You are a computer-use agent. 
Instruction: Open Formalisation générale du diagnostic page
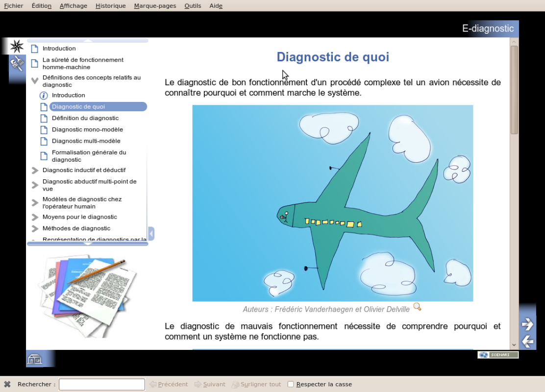pyautogui.click(x=89, y=156)
